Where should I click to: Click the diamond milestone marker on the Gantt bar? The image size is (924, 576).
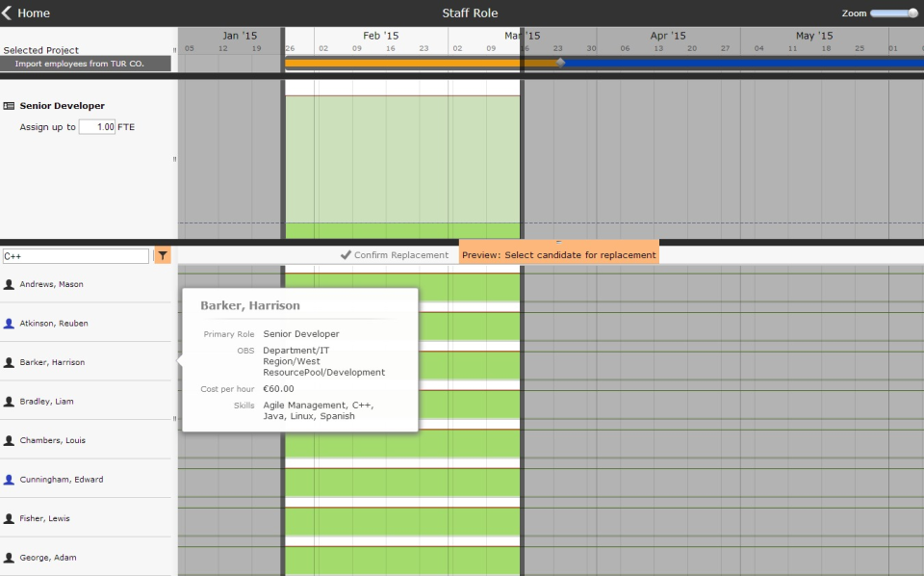click(561, 64)
